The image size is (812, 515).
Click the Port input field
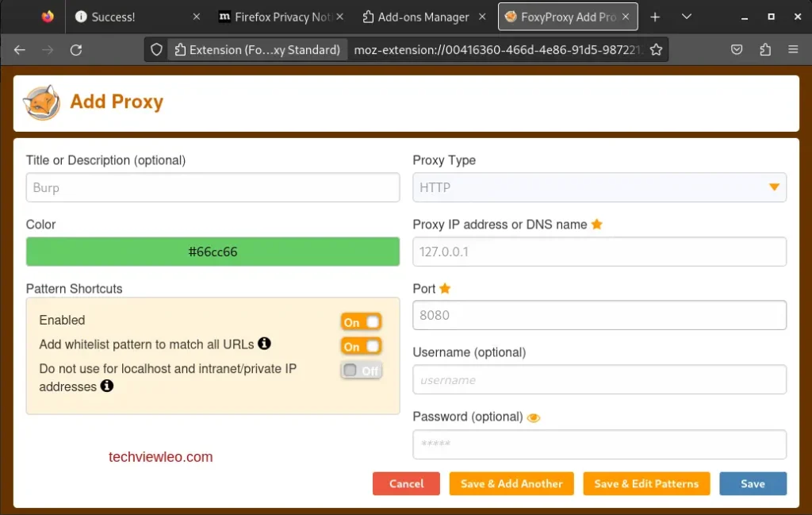coord(599,315)
